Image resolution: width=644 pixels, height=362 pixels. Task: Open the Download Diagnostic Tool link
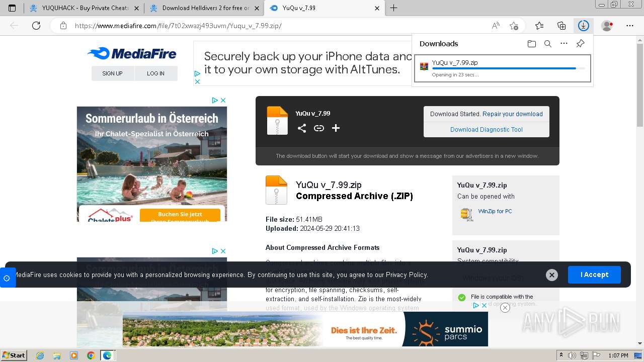click(487, 130)
